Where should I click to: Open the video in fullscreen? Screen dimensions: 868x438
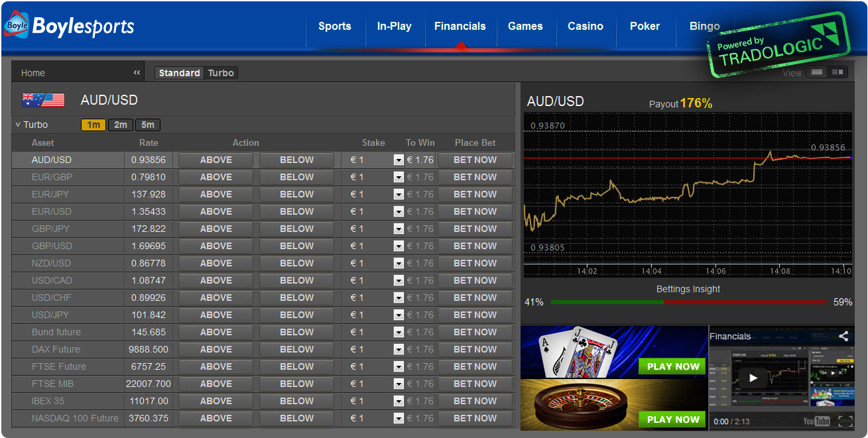pyautogui.click(x=845, y=421)
